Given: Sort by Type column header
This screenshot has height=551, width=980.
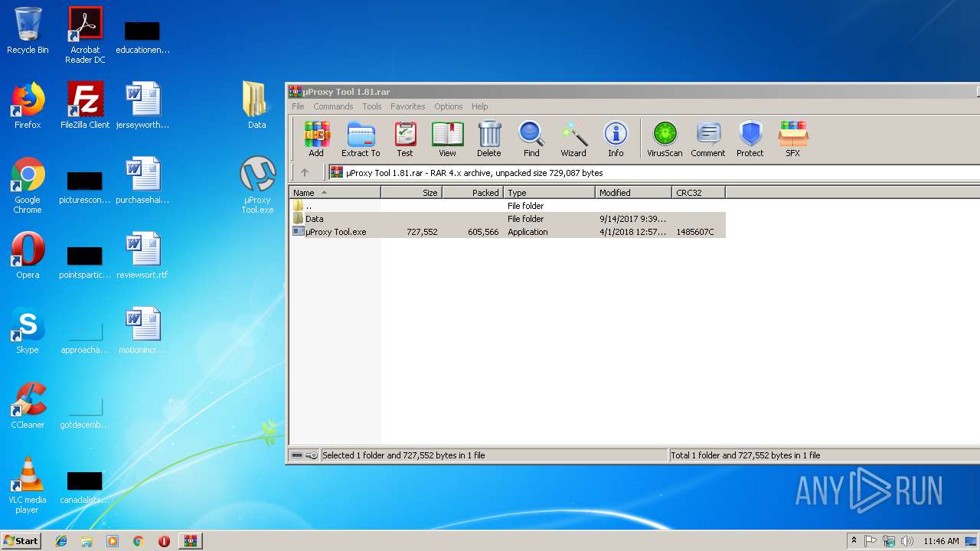Looking at the screenshot, I should pos(550,193).
